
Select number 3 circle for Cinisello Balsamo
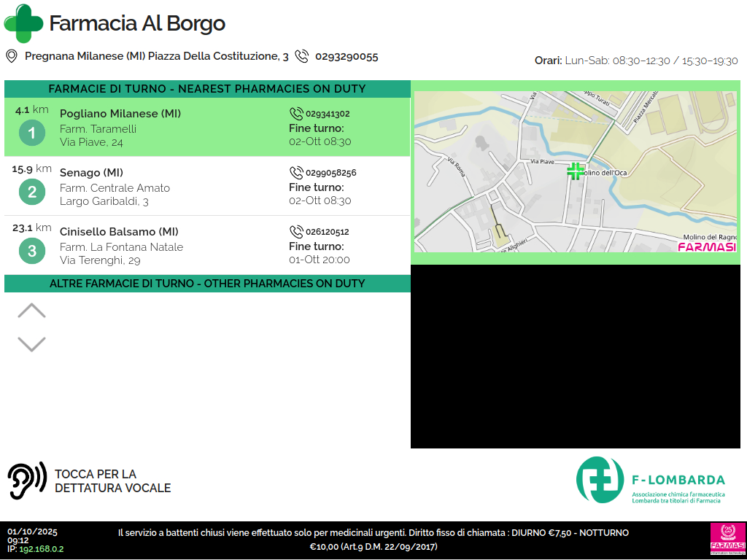pyautogui.click(x=31, y=251)
